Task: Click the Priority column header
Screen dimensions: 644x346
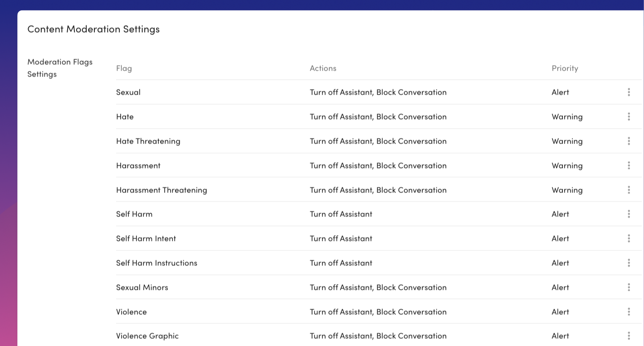Action: click(565, 68)
